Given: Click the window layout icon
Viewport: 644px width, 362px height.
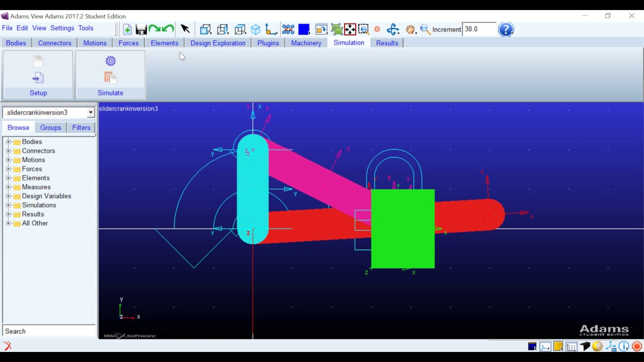Looking at the screenshot, I should pos(321,29).
